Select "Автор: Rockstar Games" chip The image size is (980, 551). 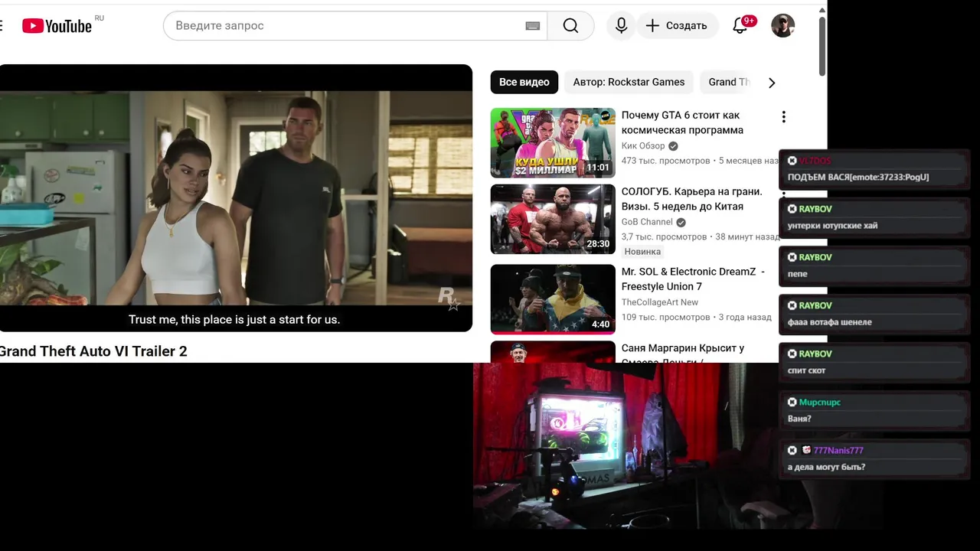pyautogui.click(x=629, y=82)
